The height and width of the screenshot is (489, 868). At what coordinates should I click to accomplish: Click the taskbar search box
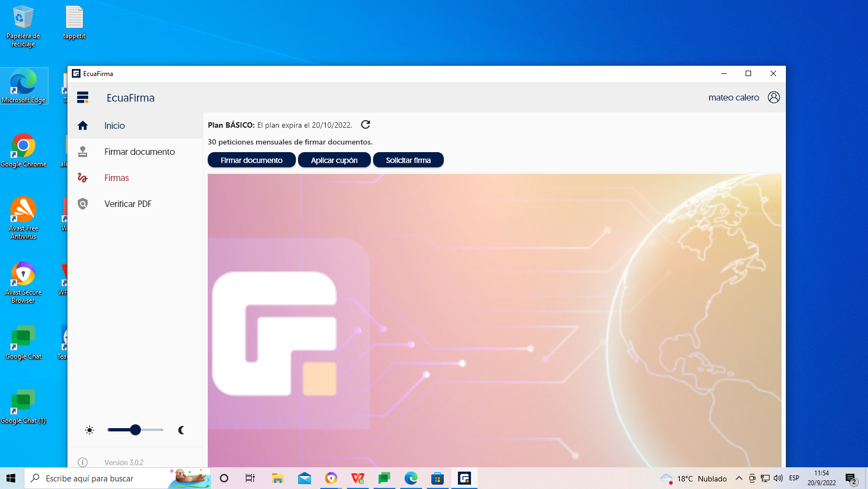(117, 478)
